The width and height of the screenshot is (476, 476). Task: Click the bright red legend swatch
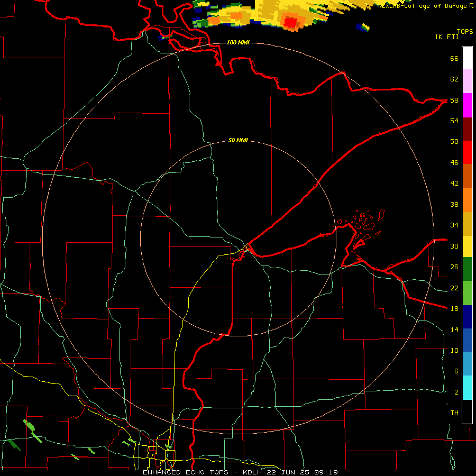coord(467,152)
